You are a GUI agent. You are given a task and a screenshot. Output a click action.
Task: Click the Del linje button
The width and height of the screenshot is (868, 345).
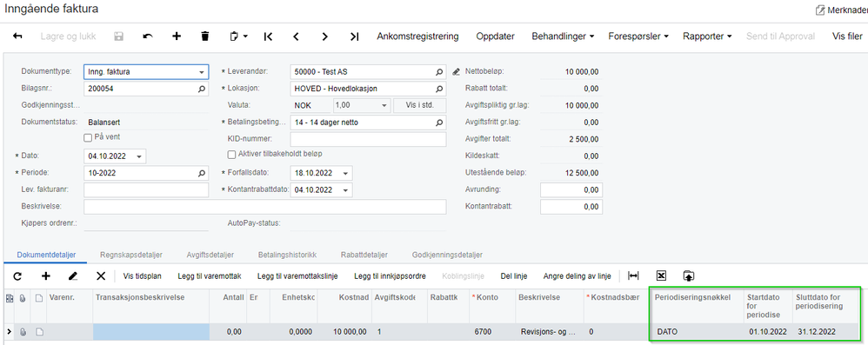click(514, 275)
